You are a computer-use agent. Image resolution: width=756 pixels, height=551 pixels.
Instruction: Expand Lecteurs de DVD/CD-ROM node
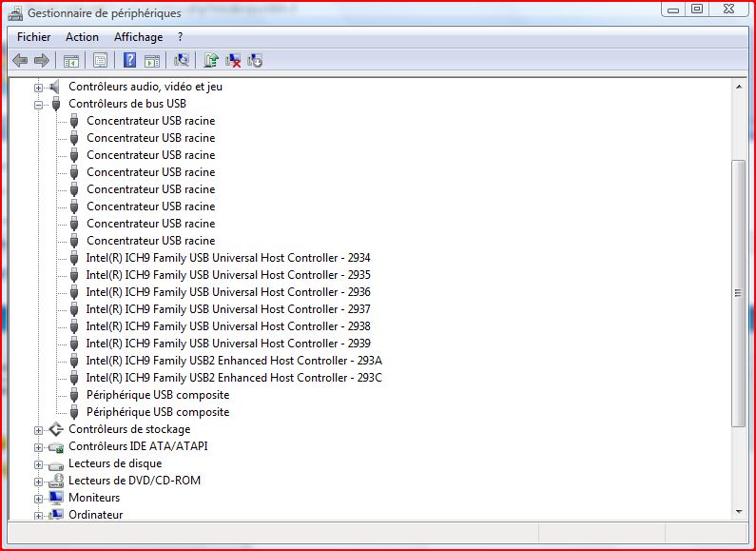click(x=38, y=482)
